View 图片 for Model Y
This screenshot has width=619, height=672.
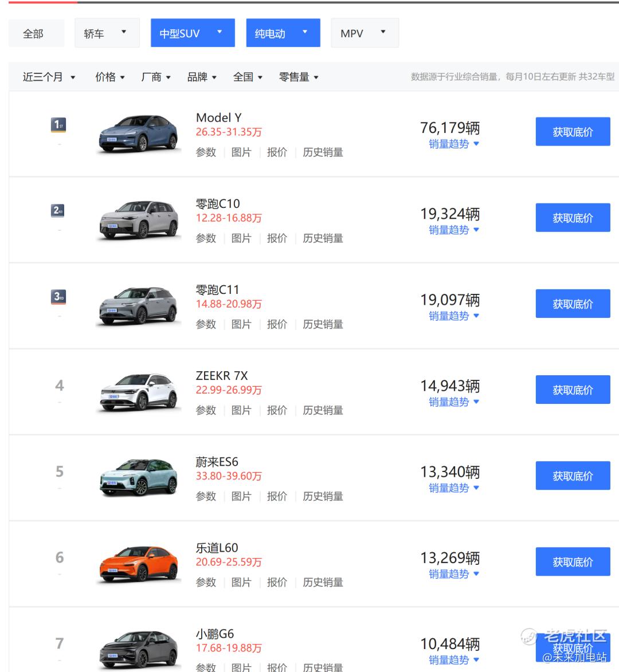241,152
